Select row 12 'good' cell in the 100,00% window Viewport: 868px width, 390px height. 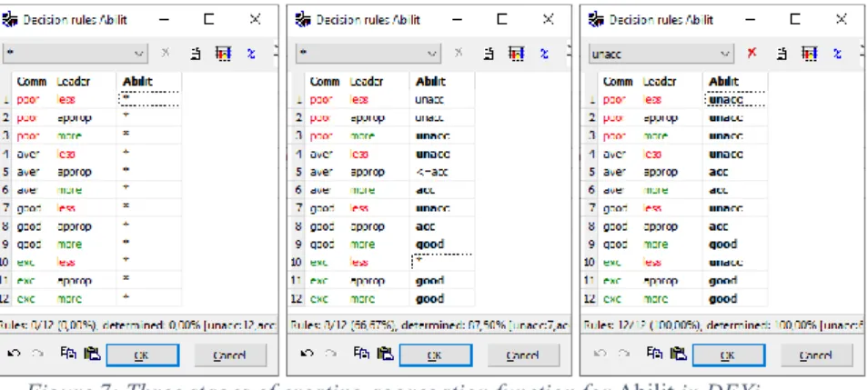click(736, 299)
